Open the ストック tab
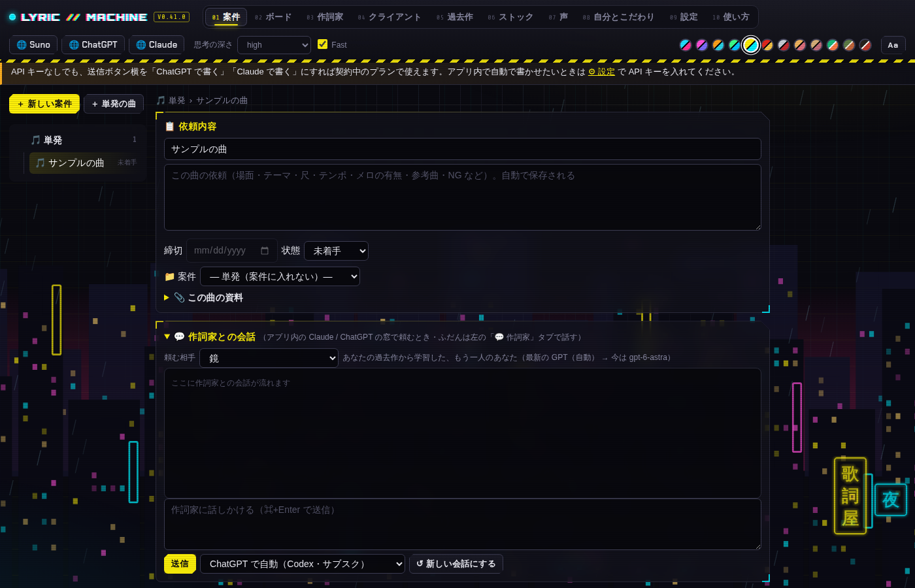Screen dimensions: 915x588 (x=510, y=17)
